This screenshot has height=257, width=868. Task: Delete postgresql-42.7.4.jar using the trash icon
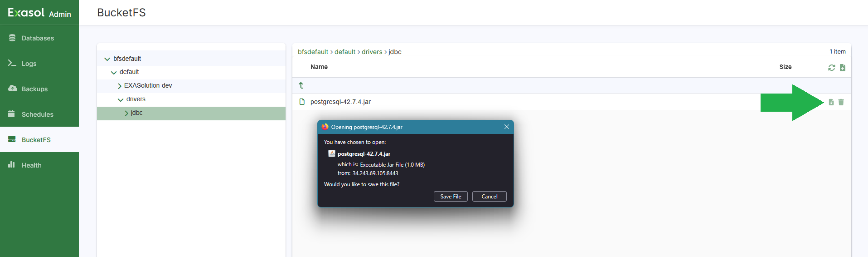[841, 102]
